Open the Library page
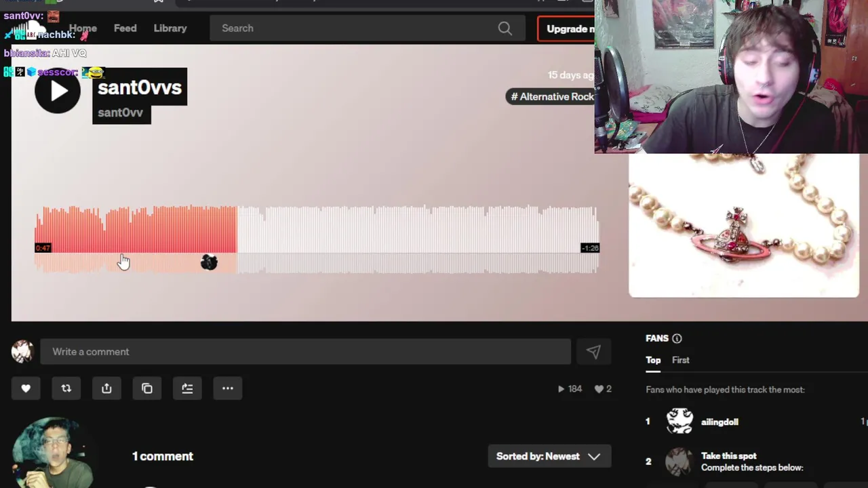Image resolution: width=868 pixels, height=488 pixels. tap(170, 28)
